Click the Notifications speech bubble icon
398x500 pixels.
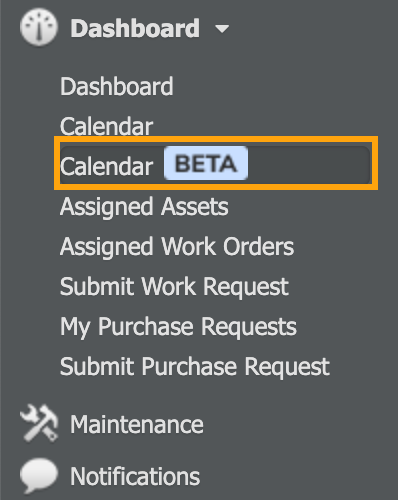(39, 476)
